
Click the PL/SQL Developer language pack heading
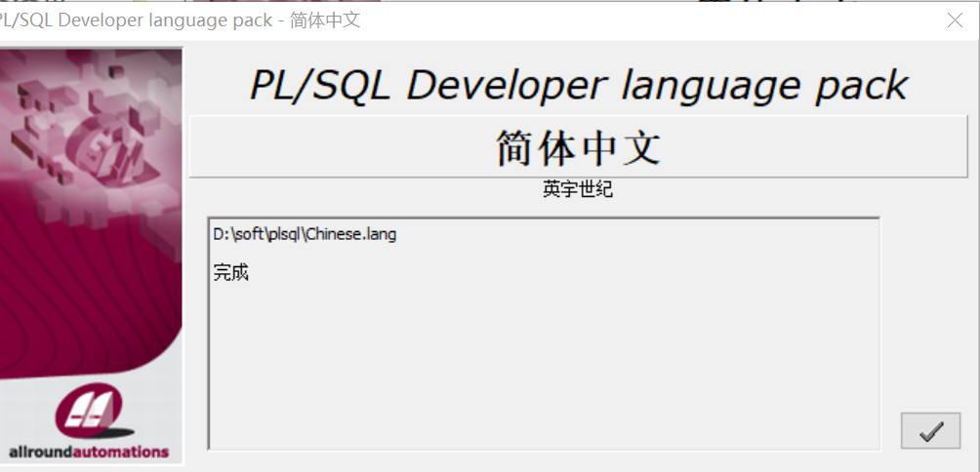coord(578,85)
